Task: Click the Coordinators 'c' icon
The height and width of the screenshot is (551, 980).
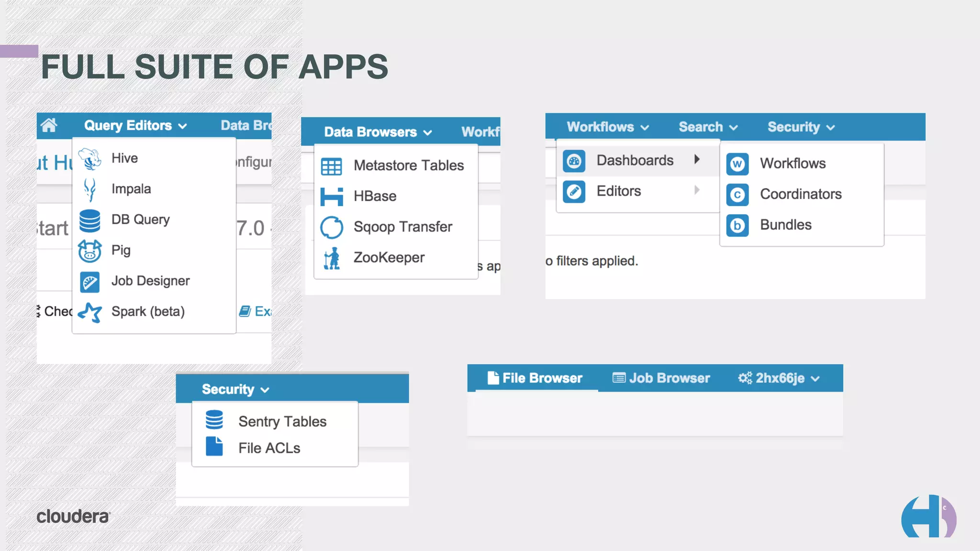Action: (737, 195)
